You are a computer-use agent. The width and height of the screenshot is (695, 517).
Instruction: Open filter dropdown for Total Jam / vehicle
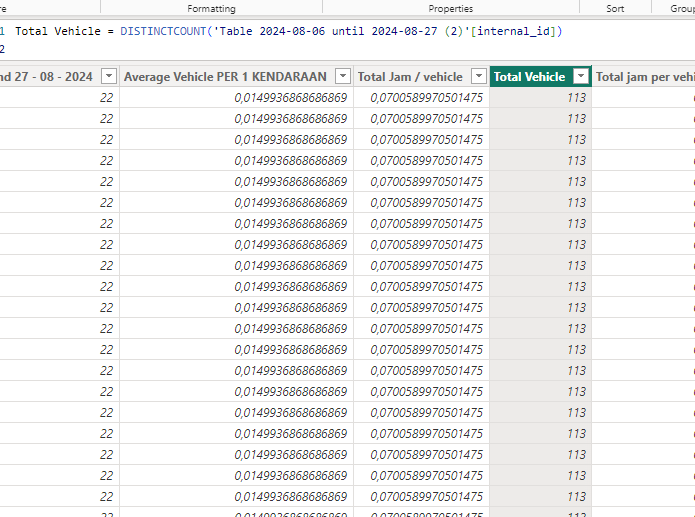point(479,76)
